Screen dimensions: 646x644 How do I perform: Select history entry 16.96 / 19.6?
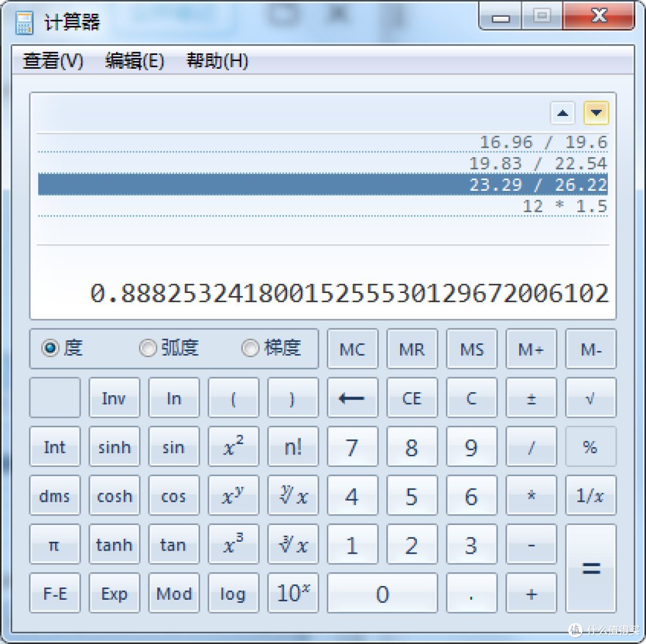tap(322, 142)
